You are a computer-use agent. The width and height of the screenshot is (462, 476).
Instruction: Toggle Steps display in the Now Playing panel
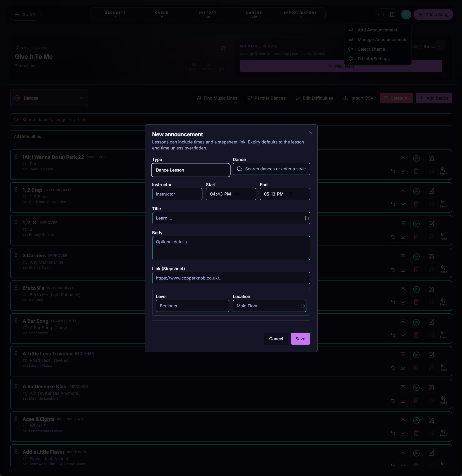[194, 66]
